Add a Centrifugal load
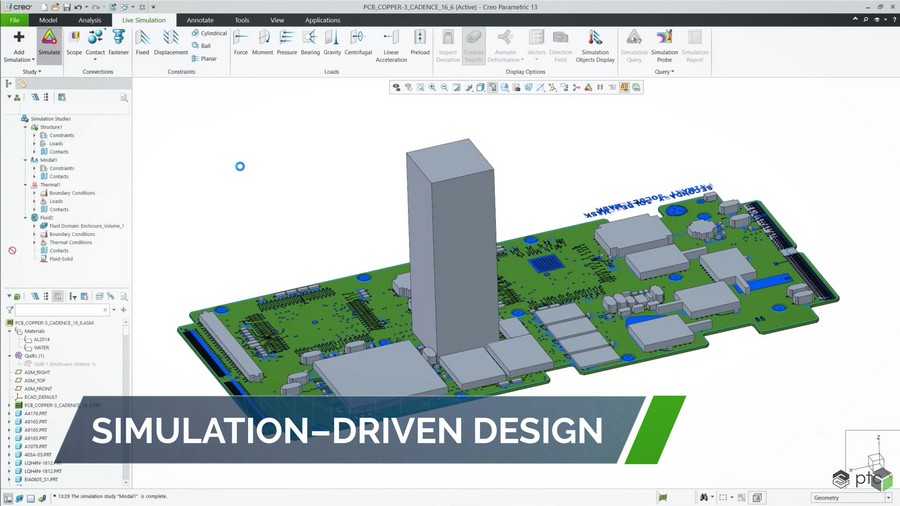The height and width of the screenshot is (506, 900). [358, 42]
